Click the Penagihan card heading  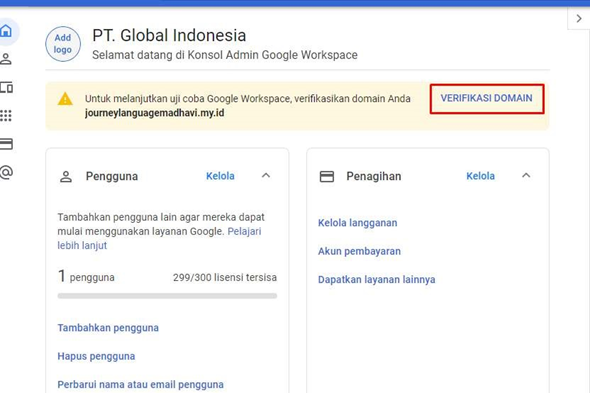374,176
